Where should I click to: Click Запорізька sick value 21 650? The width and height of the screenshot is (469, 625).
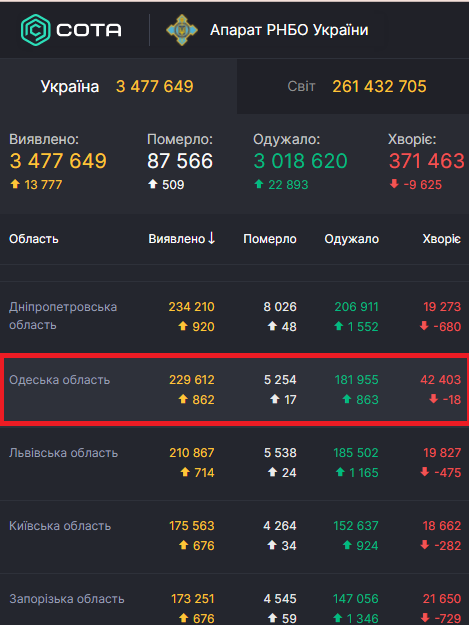tap(442, 599)
